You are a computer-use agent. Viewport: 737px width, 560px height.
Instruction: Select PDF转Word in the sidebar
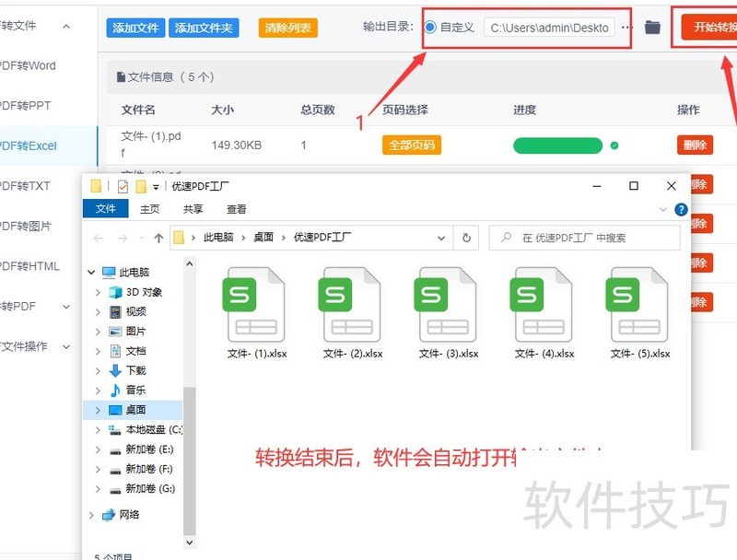tap(29, 65)
